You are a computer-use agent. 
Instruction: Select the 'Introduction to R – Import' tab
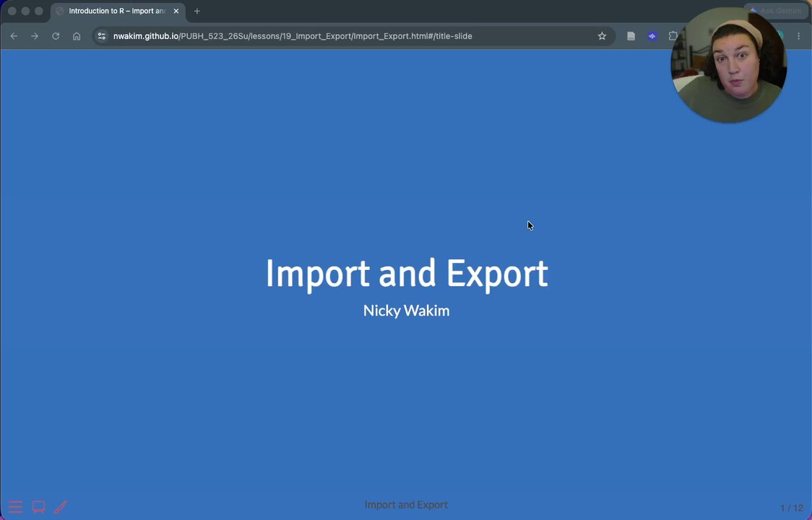[x=118, y=11]
